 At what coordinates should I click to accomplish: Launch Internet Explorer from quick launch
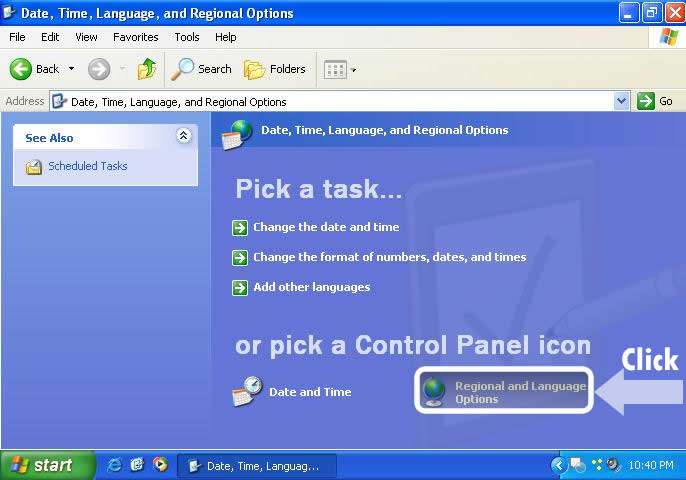(115, 464)
